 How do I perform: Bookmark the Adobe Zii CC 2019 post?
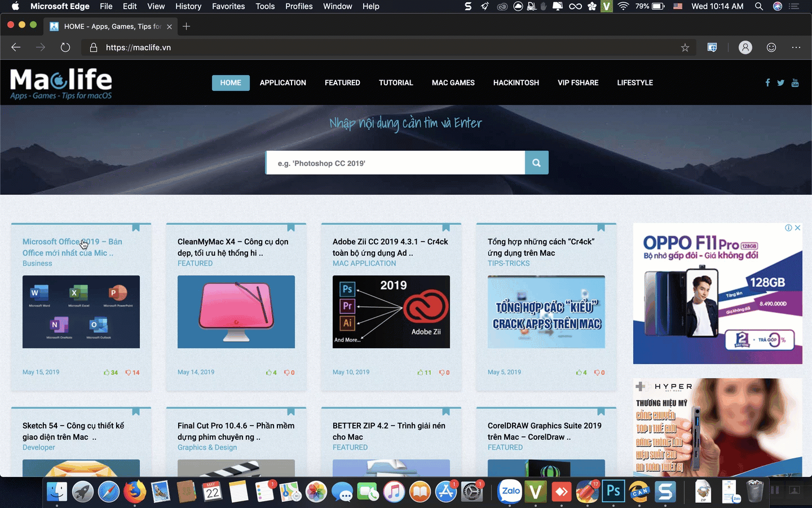pyautogui.click(x=446, y=227)
